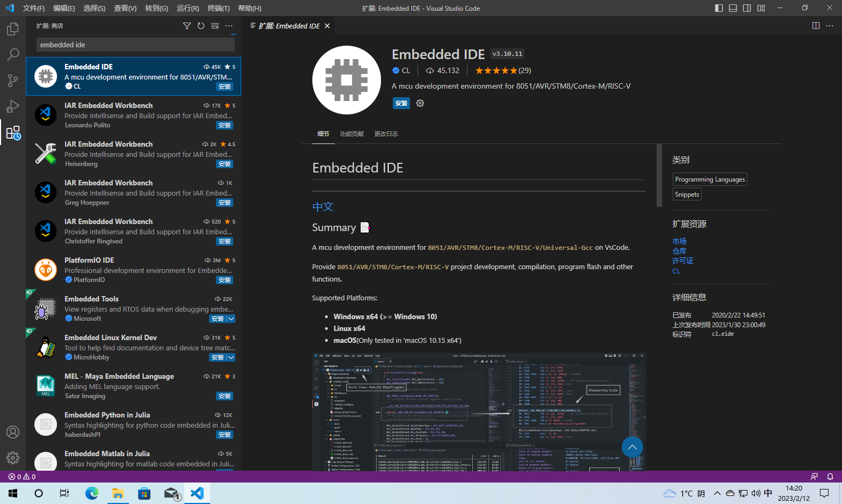Open the taskbar clock and date
This screenshot has height=504, width=842.
click(x=794, y=493)
